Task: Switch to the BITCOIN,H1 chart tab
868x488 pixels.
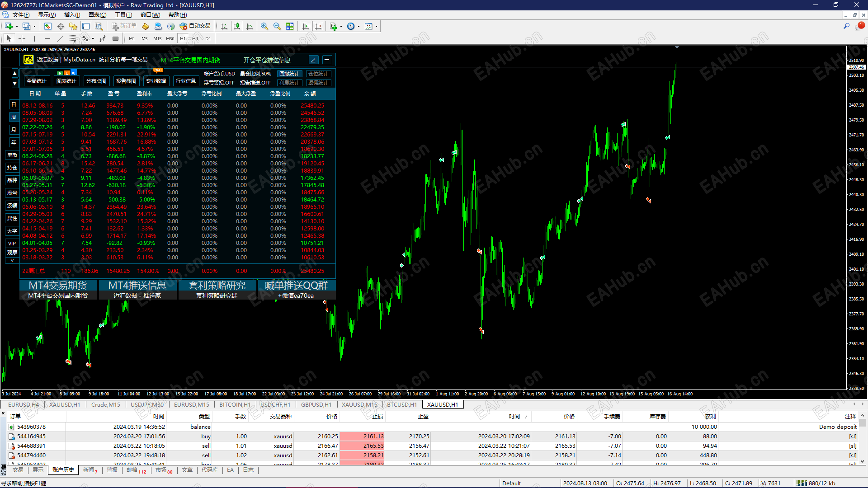Action: [235, 404]
